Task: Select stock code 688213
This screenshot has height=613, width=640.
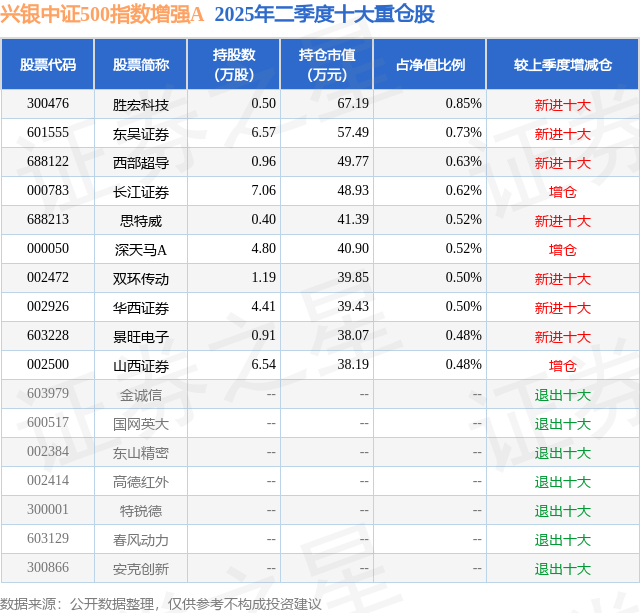Action: point(48,220)
